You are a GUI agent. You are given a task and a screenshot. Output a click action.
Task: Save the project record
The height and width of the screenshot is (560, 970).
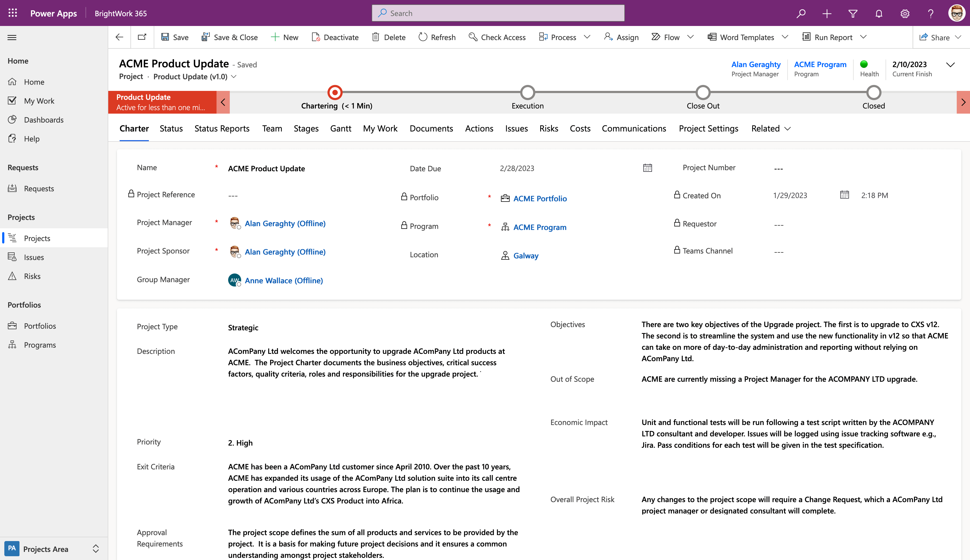pyautogui.click(x=175, y=37)
